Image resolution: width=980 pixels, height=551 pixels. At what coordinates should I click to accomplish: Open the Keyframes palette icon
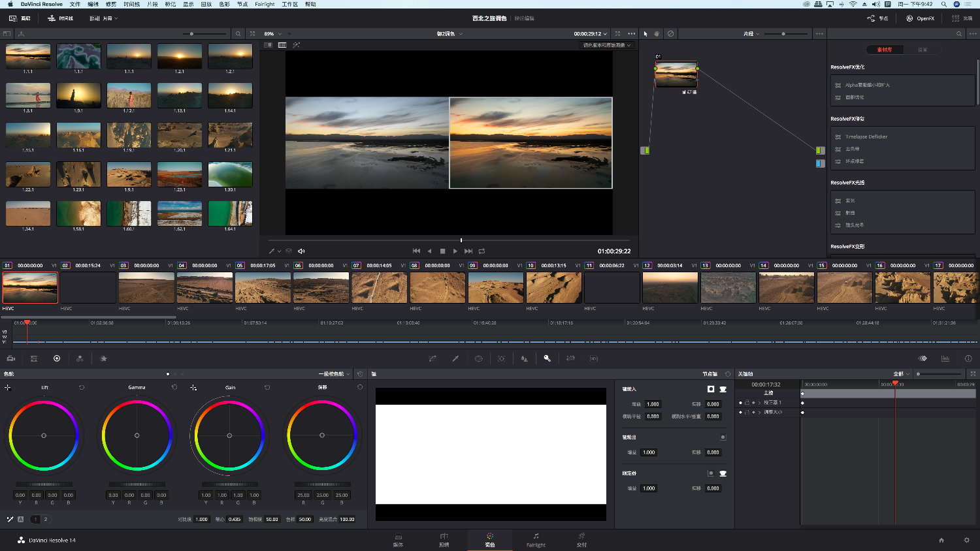pos(923,358)
